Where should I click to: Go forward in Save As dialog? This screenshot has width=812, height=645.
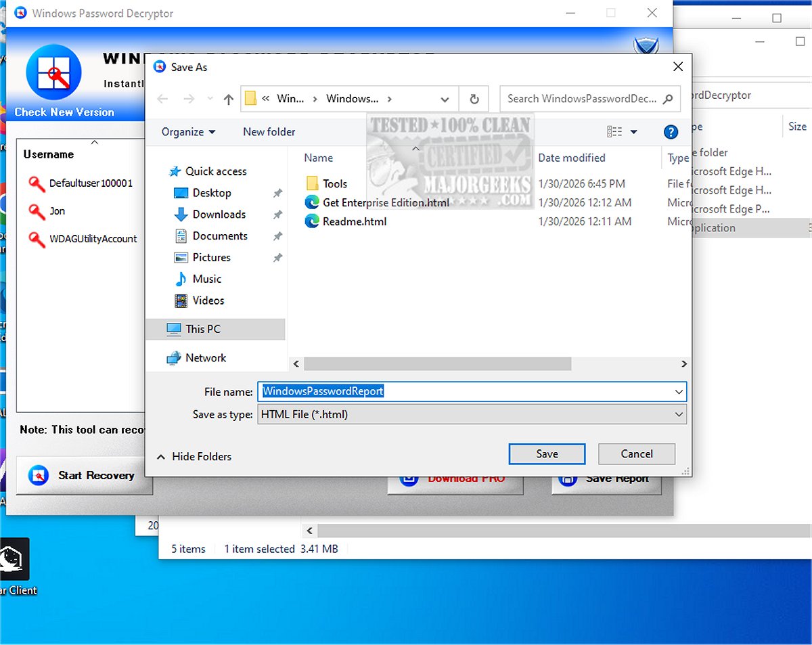pyautogui.click(x=189, y=99)
